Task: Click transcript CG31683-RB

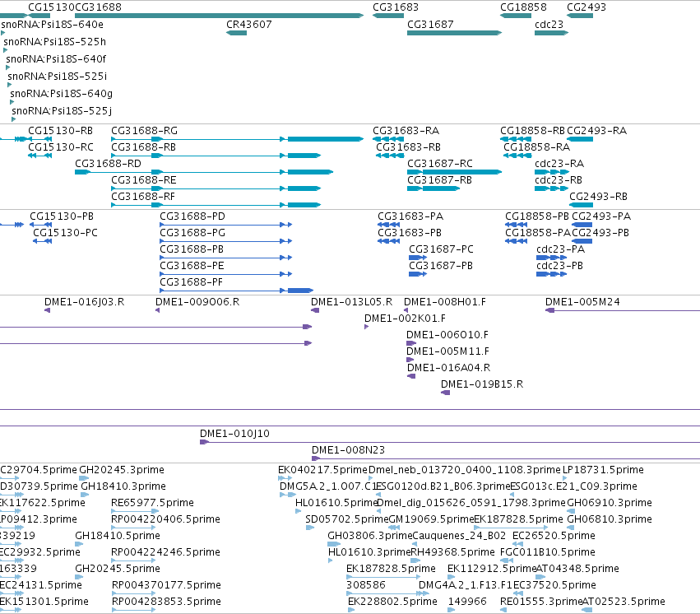Action: click(x=390, y=156)
